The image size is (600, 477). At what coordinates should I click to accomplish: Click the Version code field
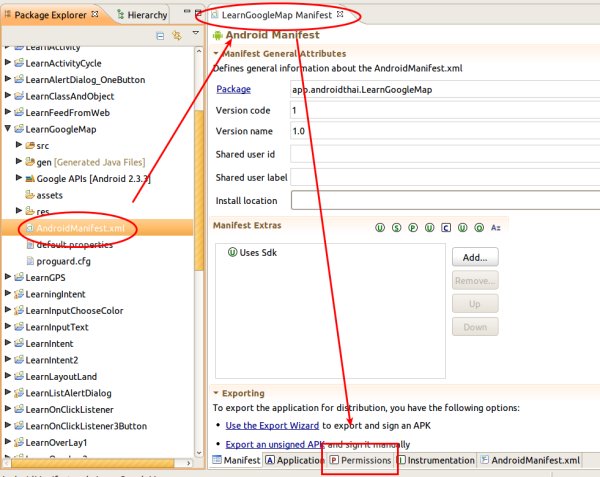445,110
